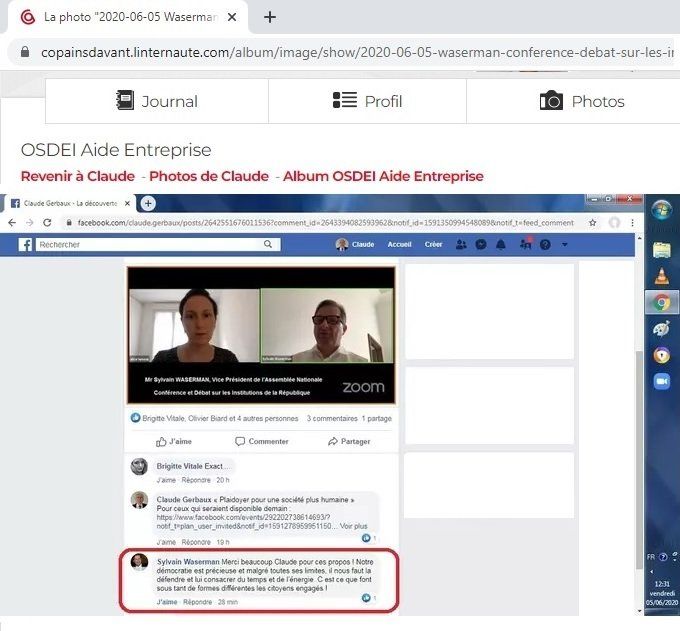Click the facebook.com URL field
680x631 pixels.
click(325, 223)
